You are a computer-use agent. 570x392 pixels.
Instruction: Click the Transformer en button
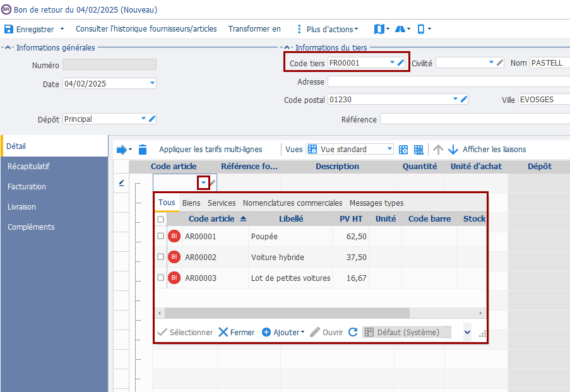[x=254, y=29]
